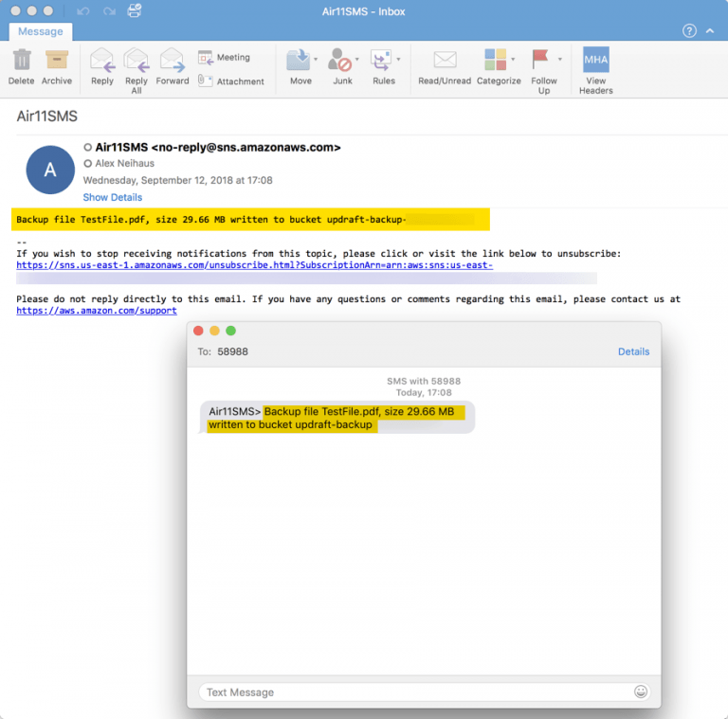Expand the Categorize dropdown arrow
Image resolution: width=728 pixels, height=719 pixels.
coord(513,60)
